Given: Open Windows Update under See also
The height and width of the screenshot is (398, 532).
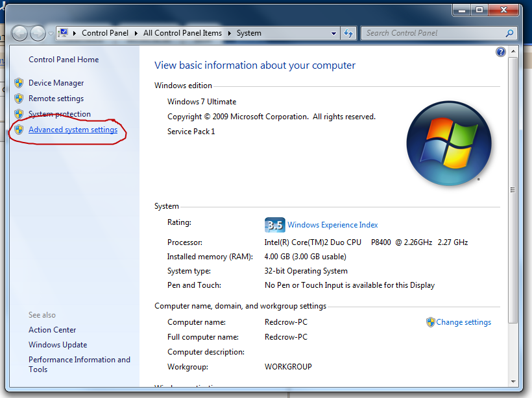Looking at the screenshot, I should pos(58,345).
